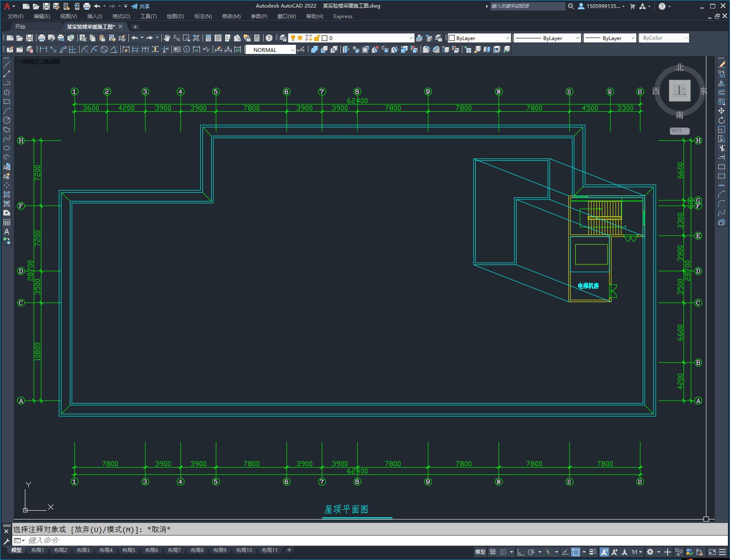Toggle grid display in status bar
The width and height of the screenshot is (730, 560).
[493, 552]
